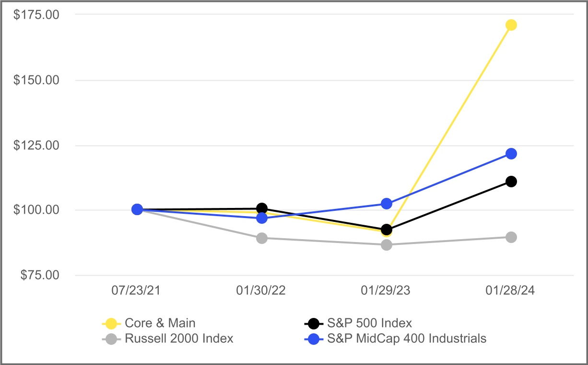
Task: Select the Core & Main legend label
Action: [160, 323]
